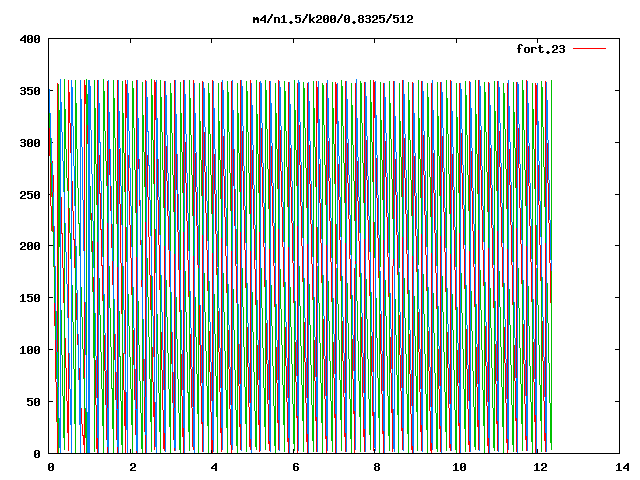Click y-axis label 150
Image resolution: width=640 pixels, height=480 pixels.
click(x=30, y=298)
